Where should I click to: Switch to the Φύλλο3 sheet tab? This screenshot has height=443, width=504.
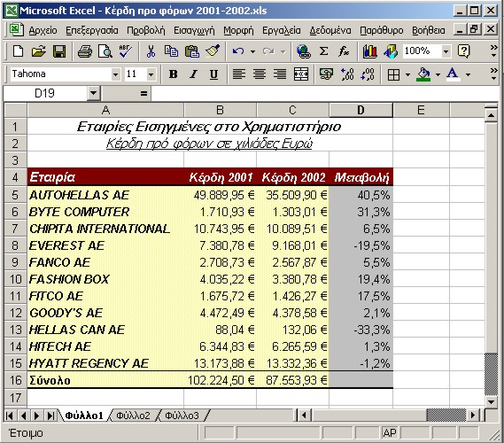(x=182, y=416)
